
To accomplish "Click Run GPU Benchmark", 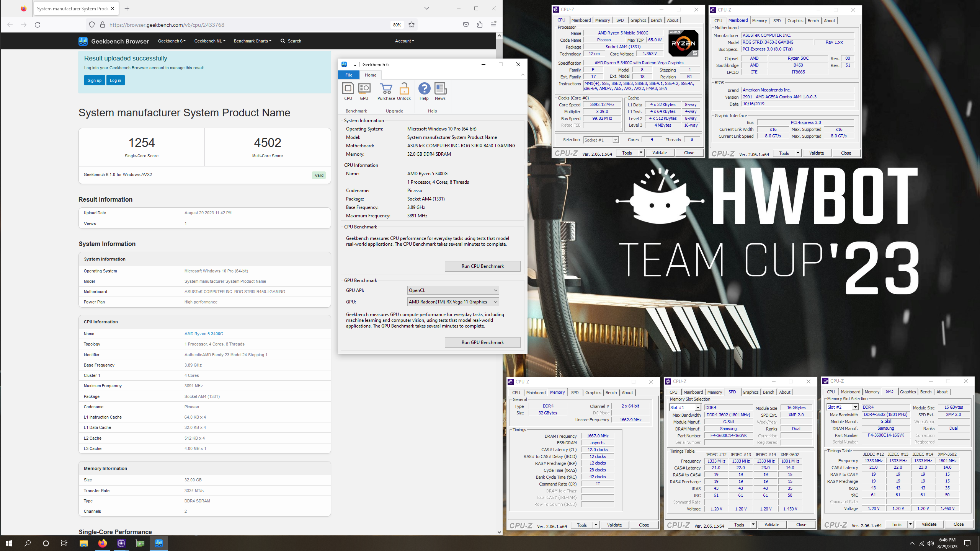I will 482,342.
